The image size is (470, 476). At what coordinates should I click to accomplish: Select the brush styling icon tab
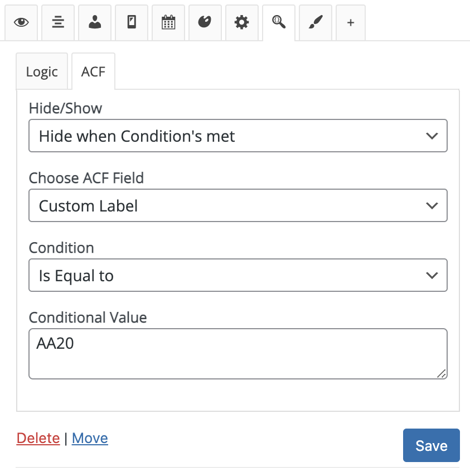[315, 22]
